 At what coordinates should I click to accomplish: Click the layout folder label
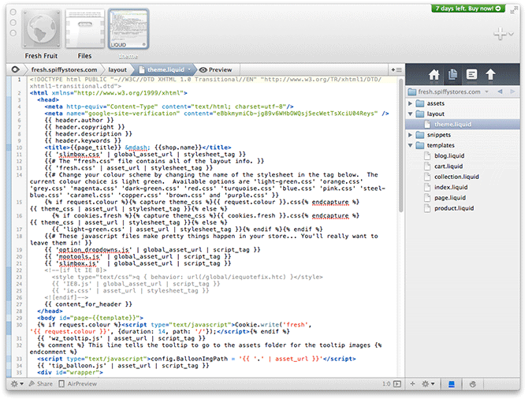pos(436,114)
